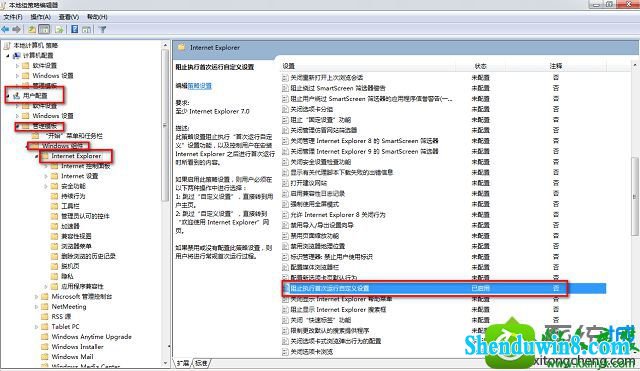Select policy 阻止绕过 SmartScreen 筛选器警告
Screen dimensions: 640x371
[x=338, y=88]
